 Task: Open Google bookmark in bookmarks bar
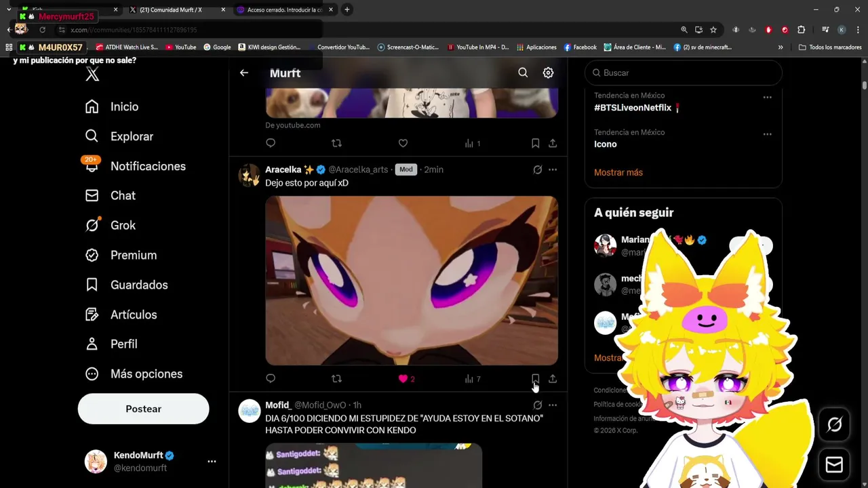(x=217, y=47)
